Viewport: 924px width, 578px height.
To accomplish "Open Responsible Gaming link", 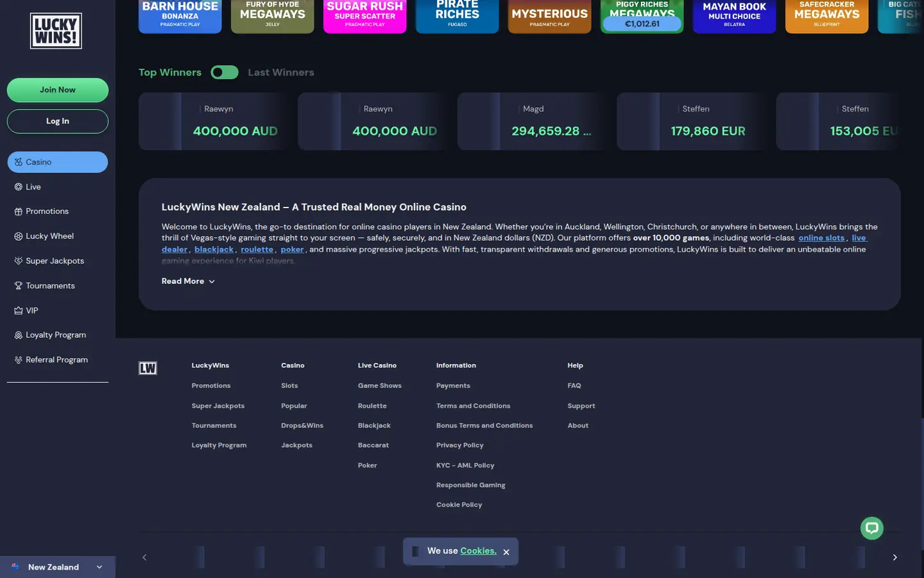I will [471, 485].
